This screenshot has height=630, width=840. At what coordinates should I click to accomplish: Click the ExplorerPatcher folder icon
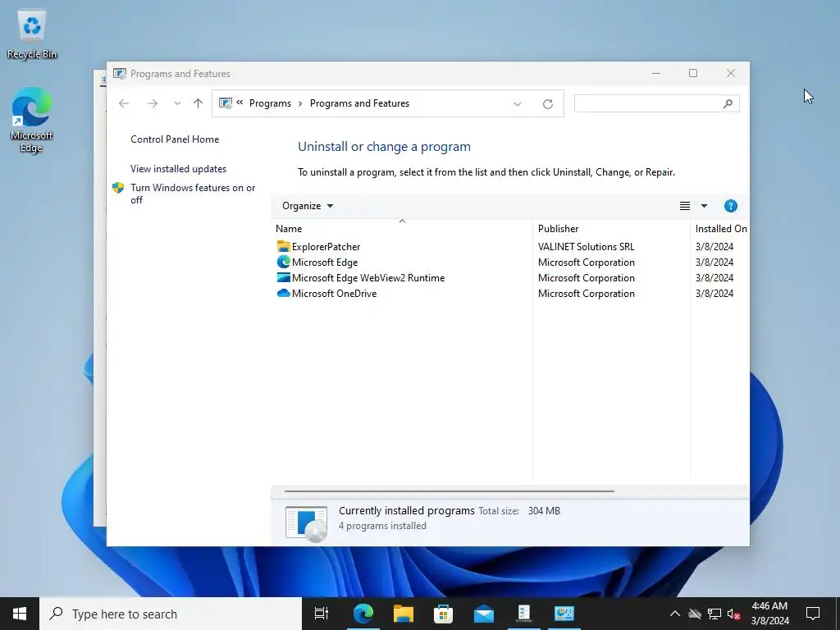point(283,246)
